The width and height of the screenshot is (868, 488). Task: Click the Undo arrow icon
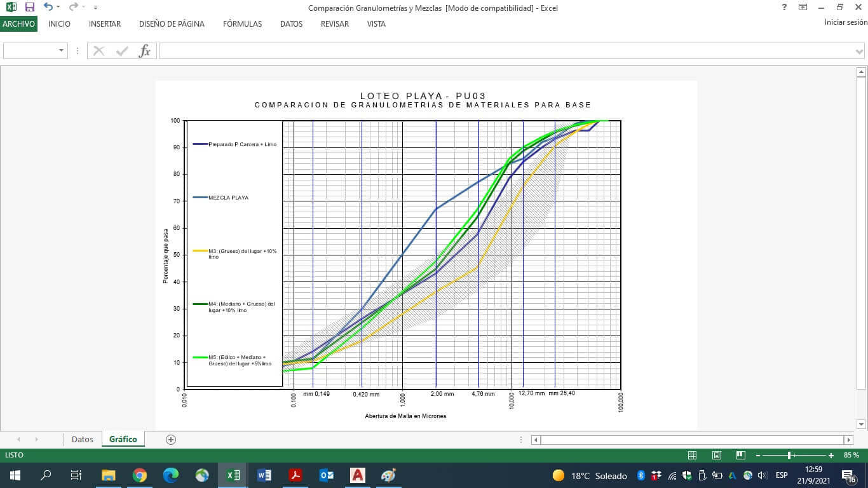point(48,7)
